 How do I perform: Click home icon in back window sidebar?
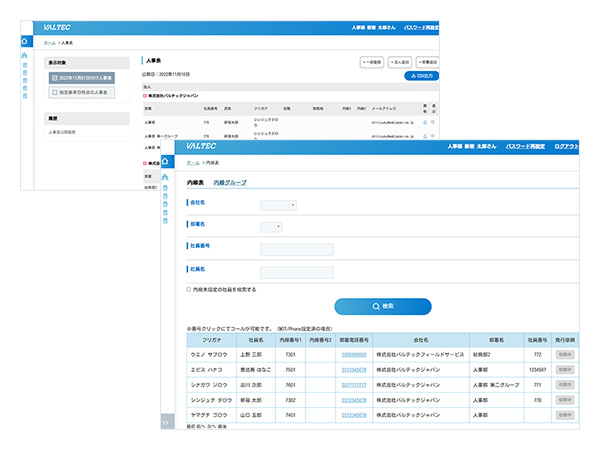[25, 42]
